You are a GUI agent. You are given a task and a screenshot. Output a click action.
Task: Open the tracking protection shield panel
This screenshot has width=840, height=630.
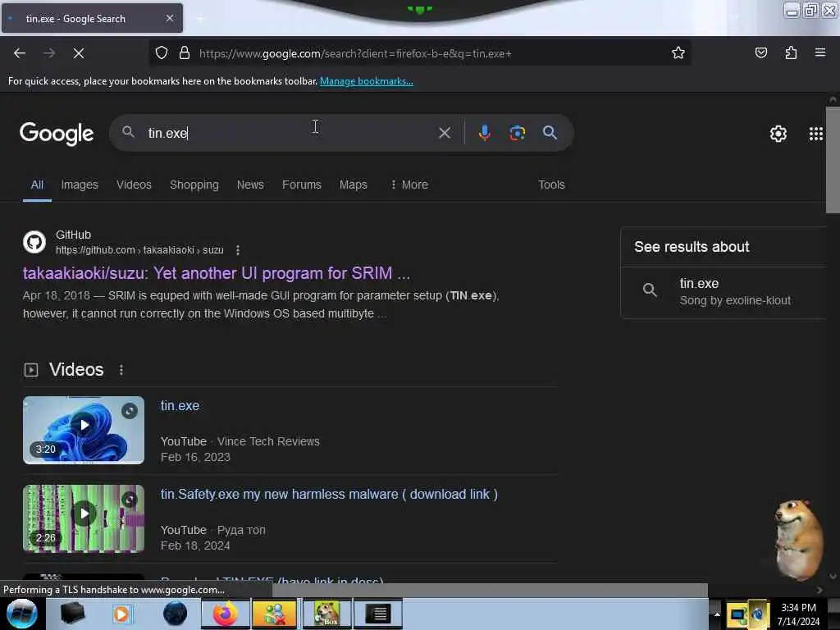tap(162, 53)
